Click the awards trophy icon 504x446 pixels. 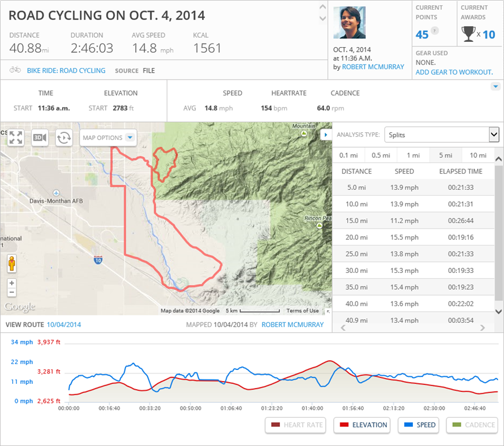[x=468, y=34]
